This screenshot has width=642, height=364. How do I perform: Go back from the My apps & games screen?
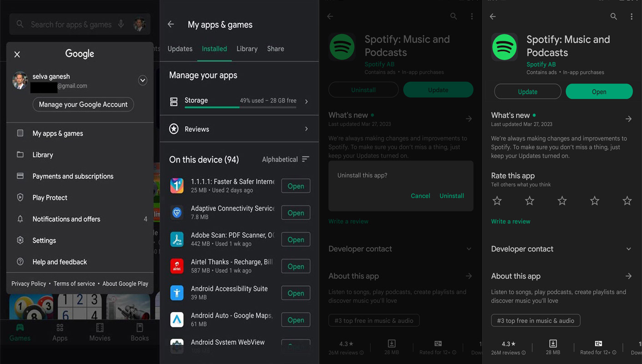(171, 24)
